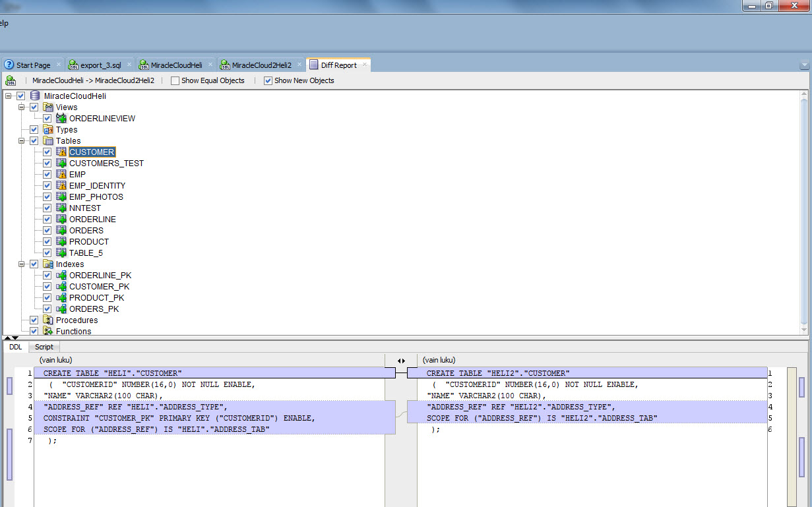The height and width of the screenshot is (507, 812).
Task: Collapse the Tables node
Action: (x=22, y=141)
